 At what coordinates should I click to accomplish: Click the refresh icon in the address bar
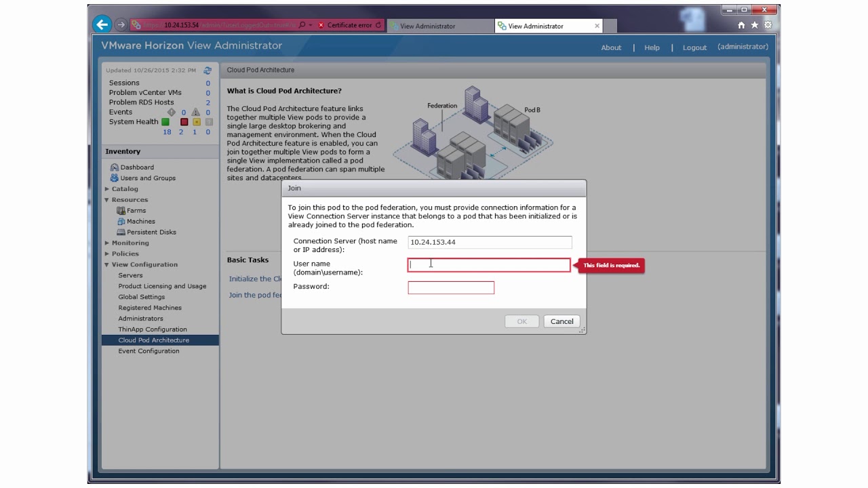[378, 25]
